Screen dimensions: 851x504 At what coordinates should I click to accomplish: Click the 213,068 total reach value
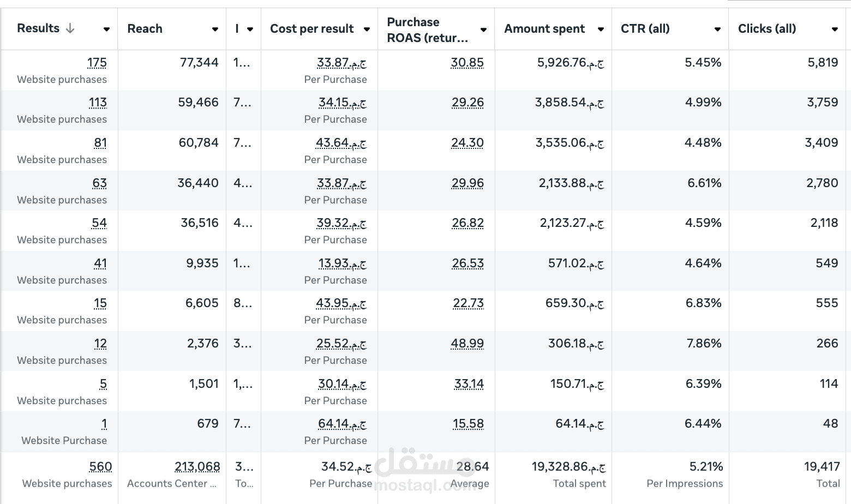[x=197, y=467]
